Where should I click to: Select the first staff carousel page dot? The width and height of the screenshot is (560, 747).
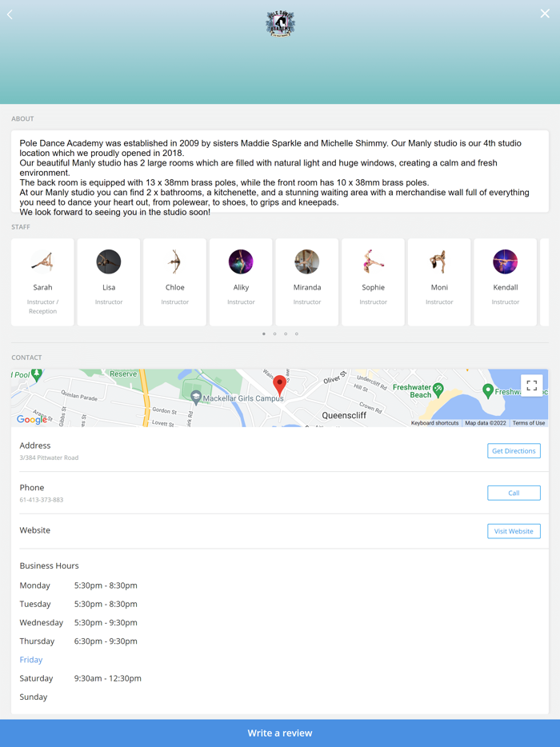pyautogui.click(x=263, y=334)
